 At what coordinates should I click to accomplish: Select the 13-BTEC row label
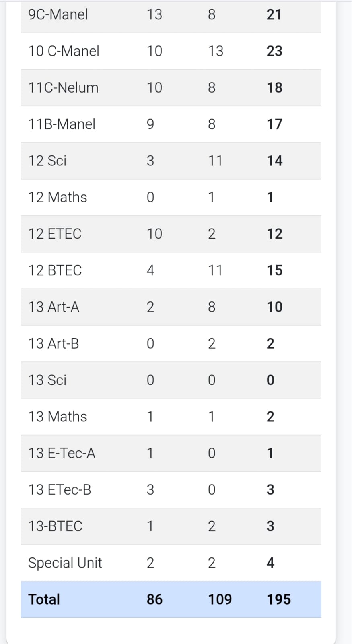pos(55,526)
